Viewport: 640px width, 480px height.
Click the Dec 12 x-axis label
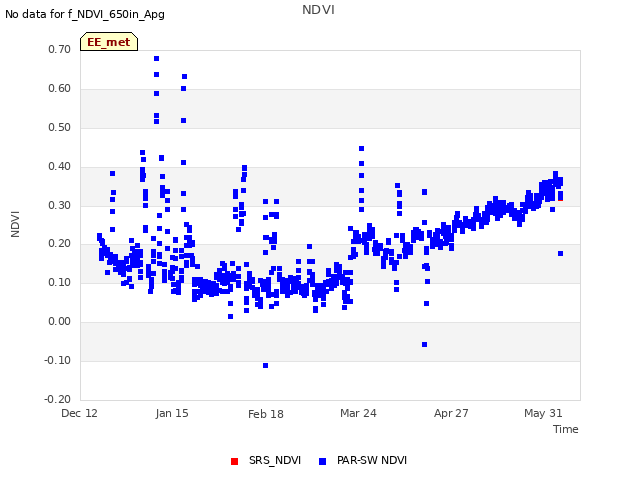click(79, 413)
